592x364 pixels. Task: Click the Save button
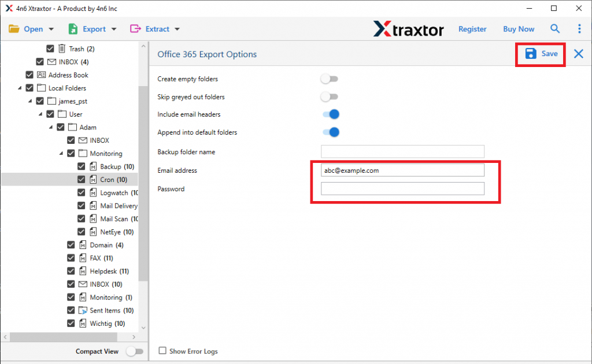coord(541,54)
